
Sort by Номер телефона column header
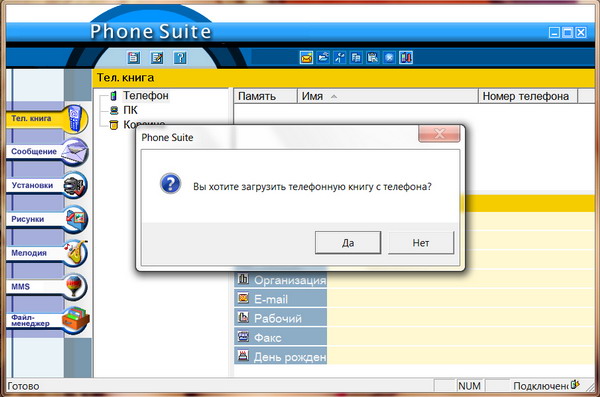coord(528,96)
